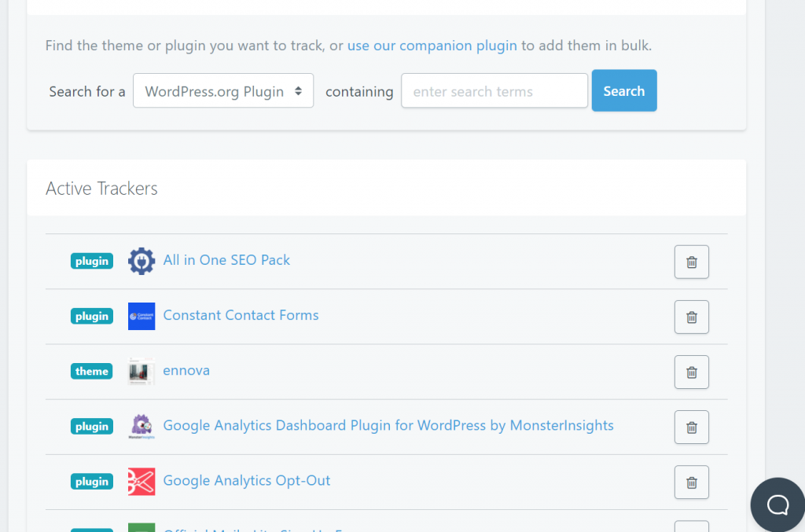Open the All in One SEO Pack link
805x532 pixels.
tap(226, 260)
